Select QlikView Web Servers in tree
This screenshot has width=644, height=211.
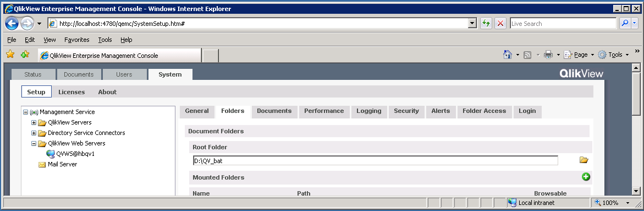76,143
